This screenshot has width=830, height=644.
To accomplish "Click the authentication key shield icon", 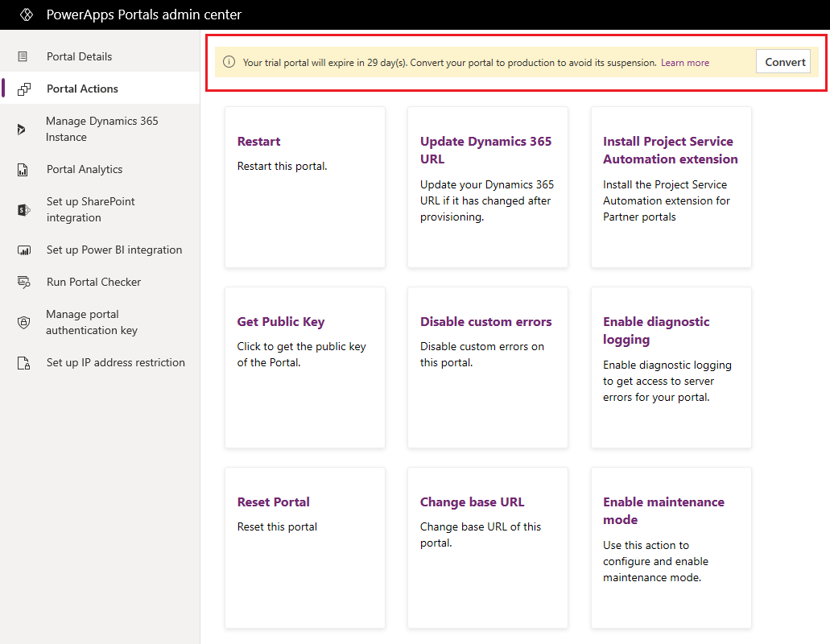I will pos(24,322).
